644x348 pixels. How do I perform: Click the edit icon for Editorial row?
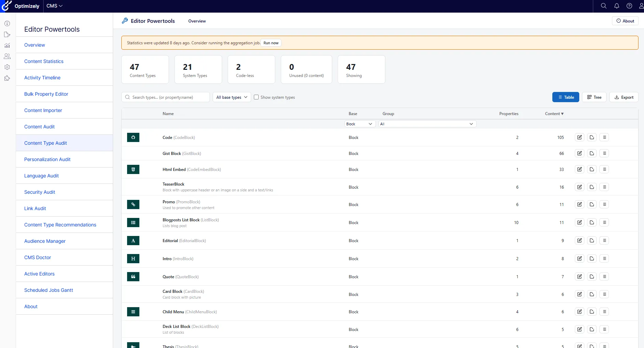coord(580,240)
